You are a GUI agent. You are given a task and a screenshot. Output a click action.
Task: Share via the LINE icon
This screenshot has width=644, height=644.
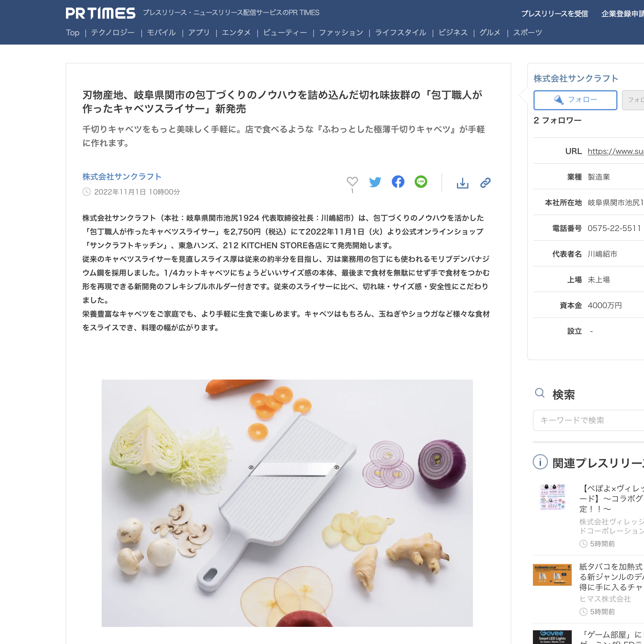click(421, 182)
